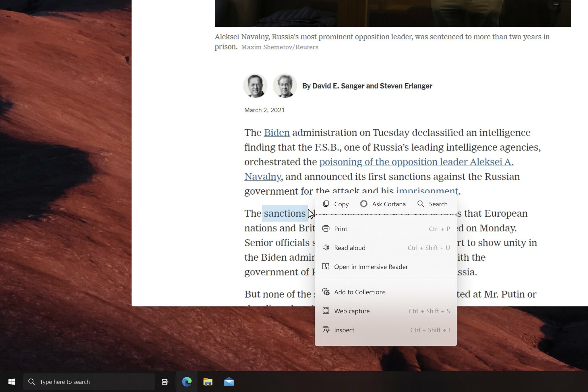Select Open in Immersive Reader
The image size is (588, 392).
click(386, 266)
